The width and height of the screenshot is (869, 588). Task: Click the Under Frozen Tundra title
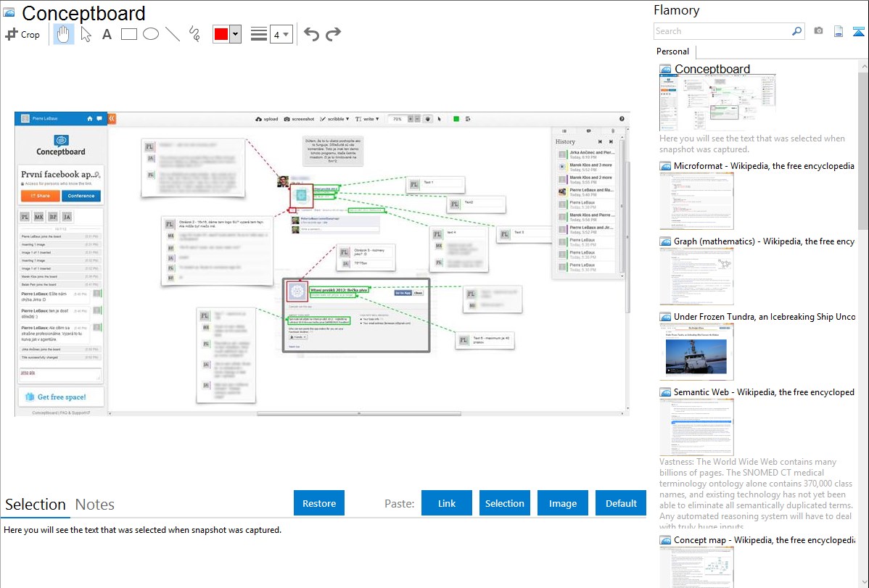(765, 317)
